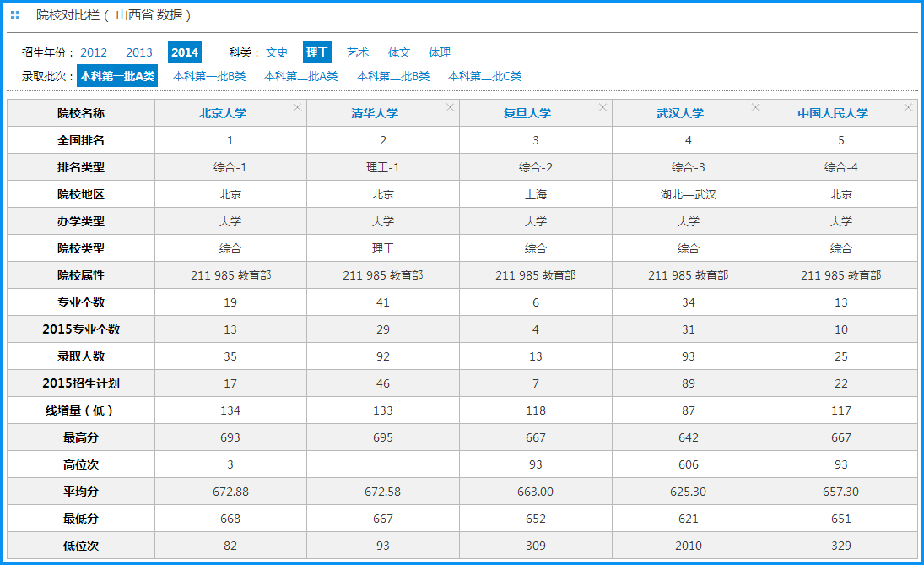
Task: Open the 北京大学 school link
Action: 223,113
